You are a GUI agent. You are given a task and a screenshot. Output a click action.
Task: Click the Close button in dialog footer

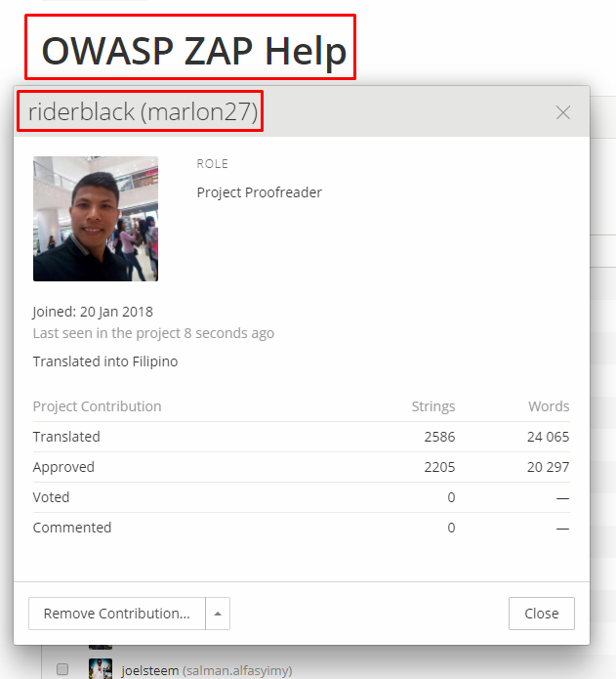pos(542,614)
